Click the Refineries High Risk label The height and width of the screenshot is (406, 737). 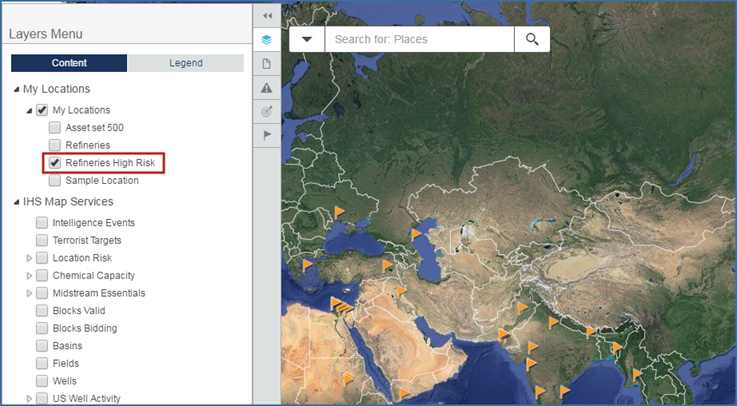(x=110, y=163)
